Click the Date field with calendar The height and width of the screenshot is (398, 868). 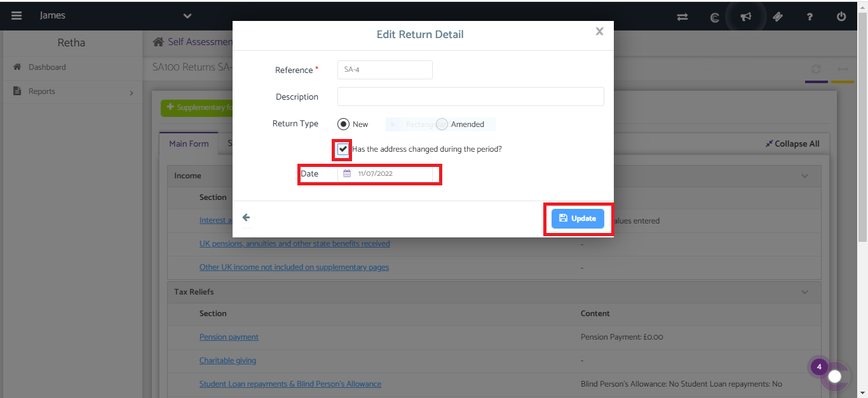[385, 173]
